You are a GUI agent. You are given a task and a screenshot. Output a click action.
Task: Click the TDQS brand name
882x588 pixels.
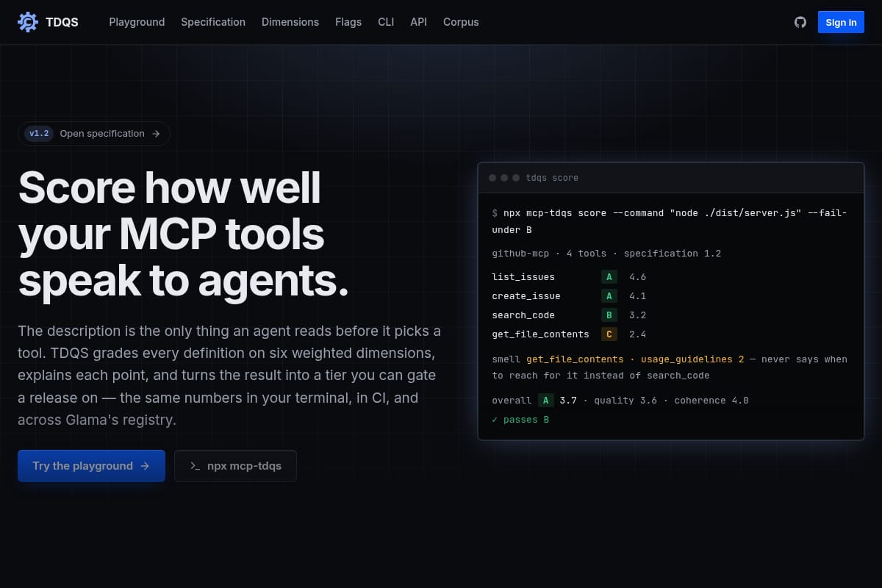tap(62, 22)
